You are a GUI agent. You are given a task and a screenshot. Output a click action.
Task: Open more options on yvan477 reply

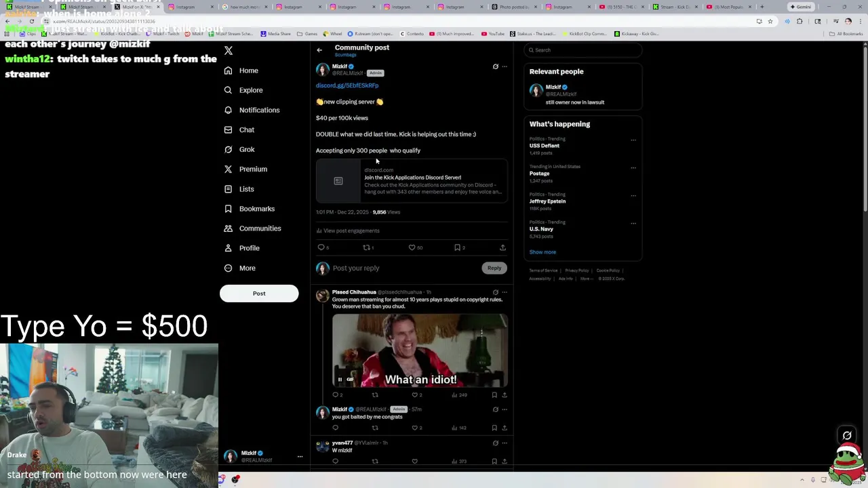pyautogui.click(x=505, y=443)
